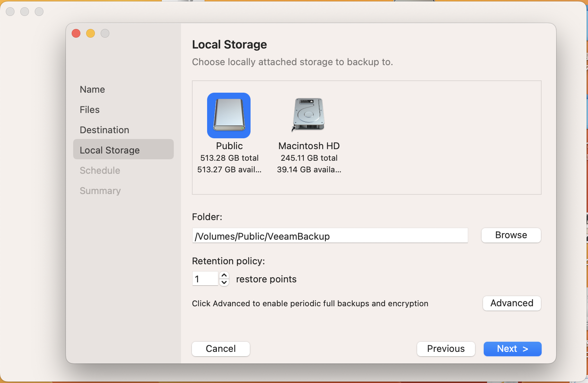
Task: Click the Summary step in sidebar
Action: coord(100,191)
